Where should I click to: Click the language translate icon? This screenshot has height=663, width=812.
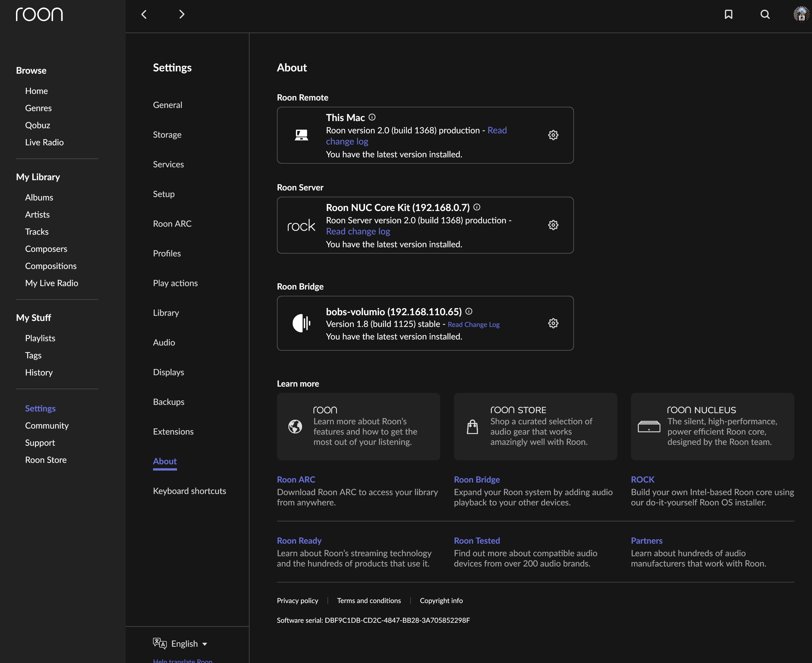160,644
